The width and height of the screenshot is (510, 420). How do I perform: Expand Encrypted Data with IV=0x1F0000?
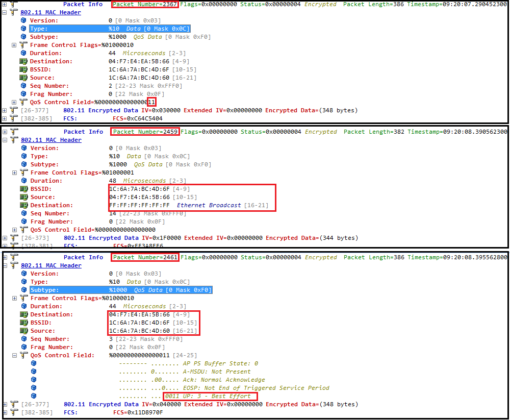(5, 238)
